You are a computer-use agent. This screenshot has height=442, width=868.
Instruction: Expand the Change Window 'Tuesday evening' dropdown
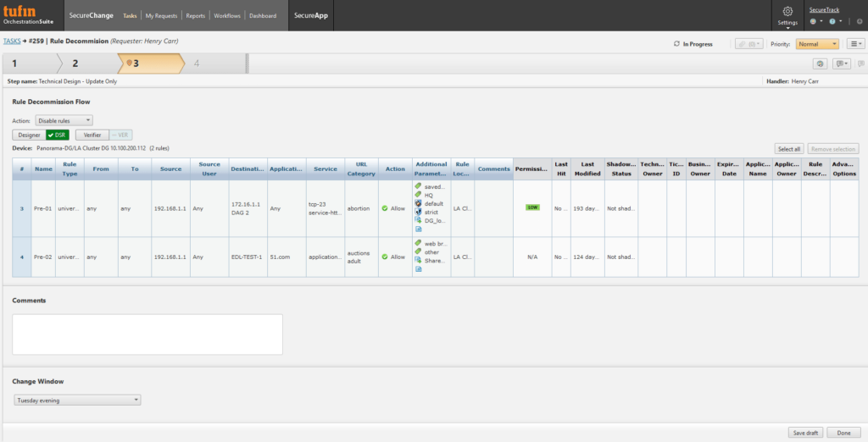(x=76, y=401)
